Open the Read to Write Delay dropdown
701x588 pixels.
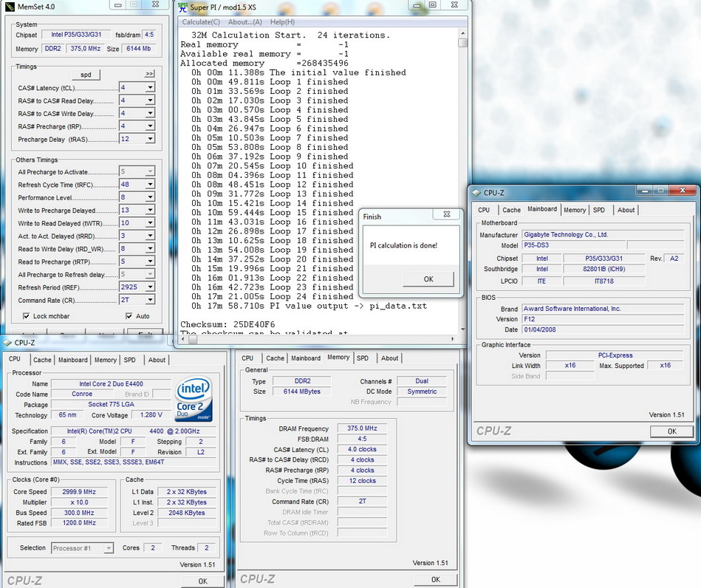tap(150, 249)
